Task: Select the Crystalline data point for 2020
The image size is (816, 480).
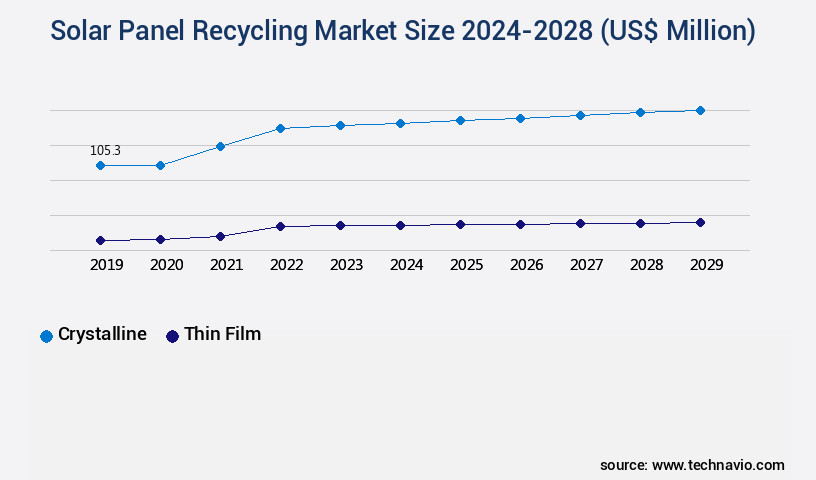Action: (160, 165)
